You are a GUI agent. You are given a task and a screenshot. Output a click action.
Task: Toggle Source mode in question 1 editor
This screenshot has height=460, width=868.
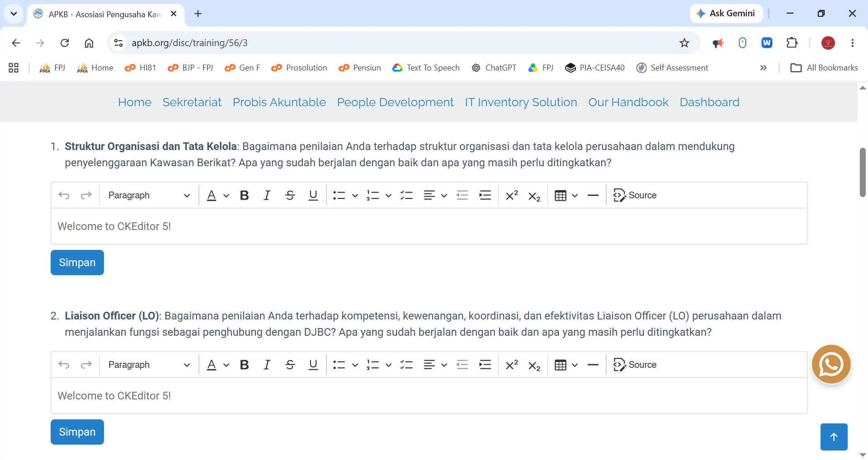(635, 195)
